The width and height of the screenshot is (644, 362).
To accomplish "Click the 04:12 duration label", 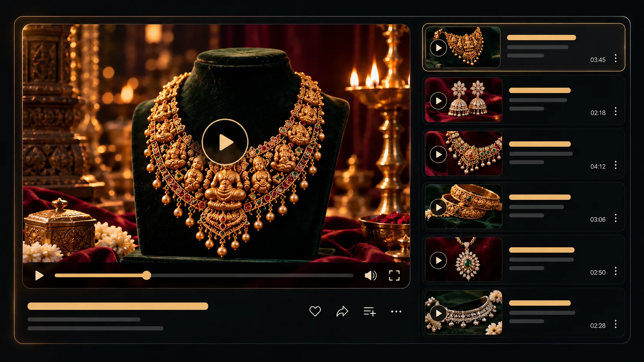I will [x=598, y=167].
